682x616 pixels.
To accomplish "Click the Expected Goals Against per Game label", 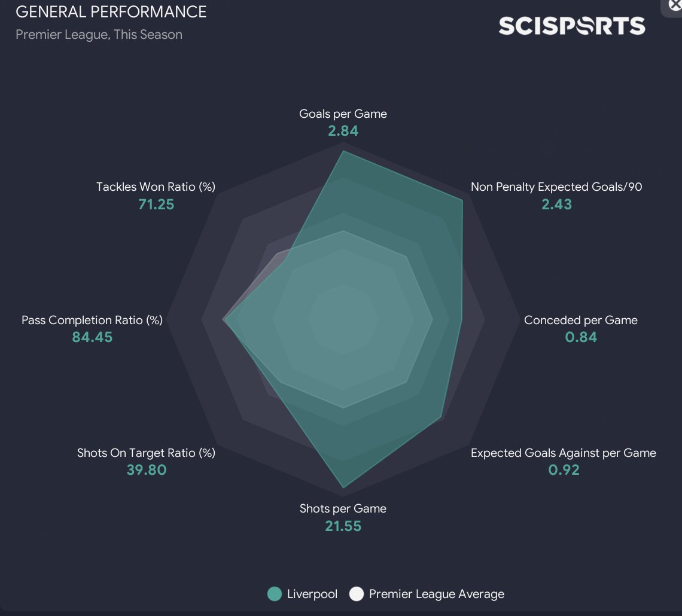I will point(563,453).
